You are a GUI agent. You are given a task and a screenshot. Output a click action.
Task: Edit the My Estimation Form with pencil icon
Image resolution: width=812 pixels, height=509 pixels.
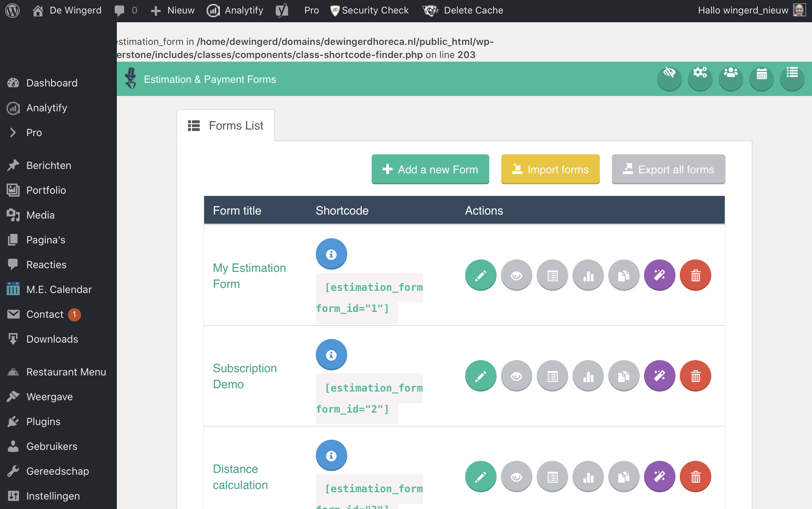coord(480,275)
